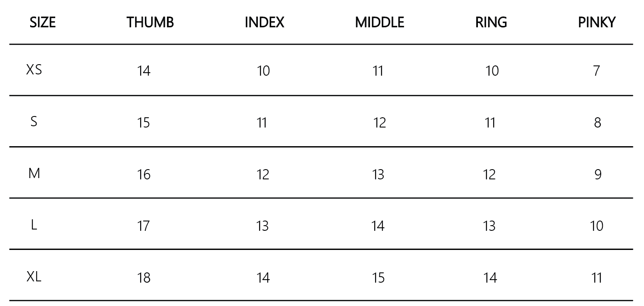Viewport: 644px width, 306px height.
Task: Click the SIZE column header
Action: (x=43, y=23)
